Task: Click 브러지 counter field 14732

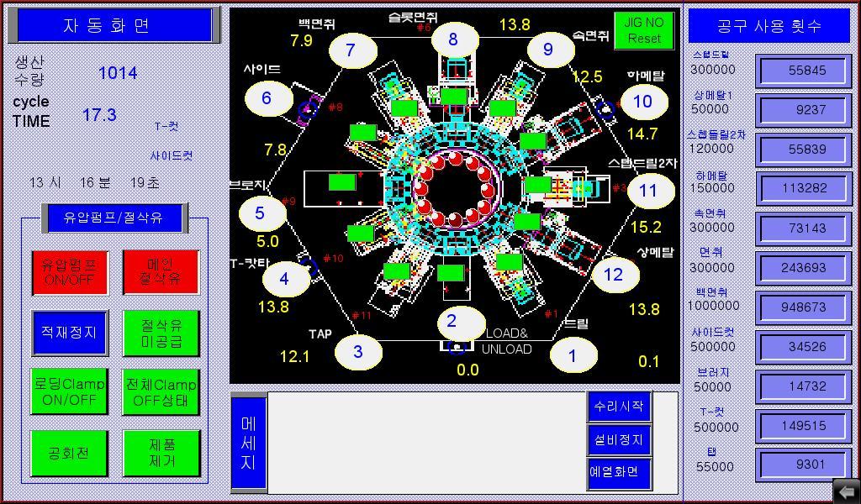Action: click(x=803, y=386)
